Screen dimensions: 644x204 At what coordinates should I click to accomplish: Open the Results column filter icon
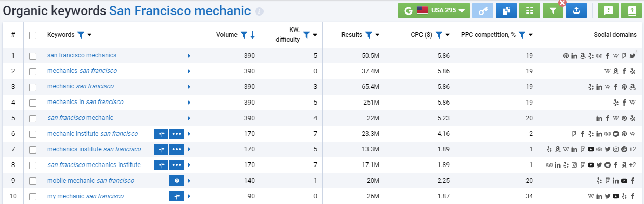[x=369, y=35]
